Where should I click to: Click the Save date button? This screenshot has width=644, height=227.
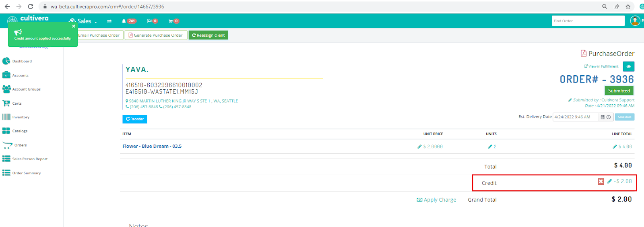point(625,117)
